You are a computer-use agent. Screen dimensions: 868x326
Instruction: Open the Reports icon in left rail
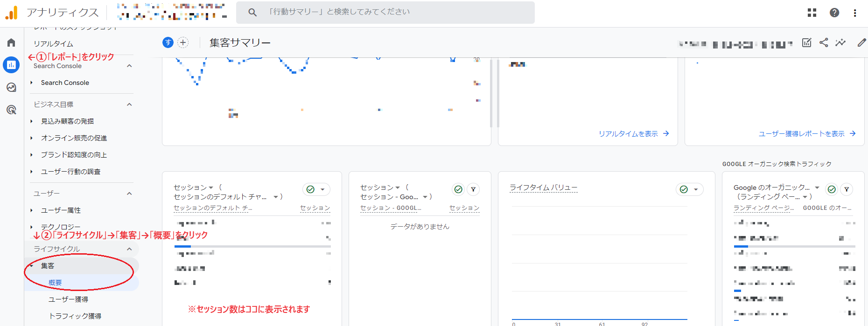click(11, 65)
